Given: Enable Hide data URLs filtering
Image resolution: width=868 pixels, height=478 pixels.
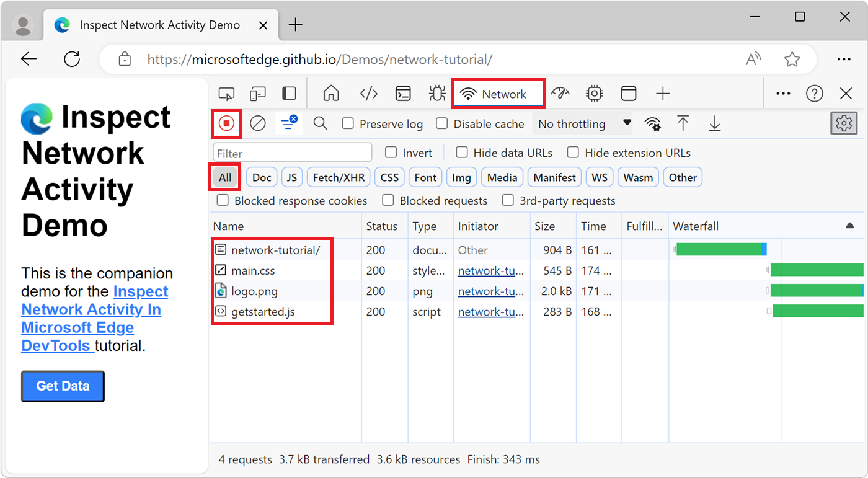Looking at the screenshot, I should tap(462, 153).
